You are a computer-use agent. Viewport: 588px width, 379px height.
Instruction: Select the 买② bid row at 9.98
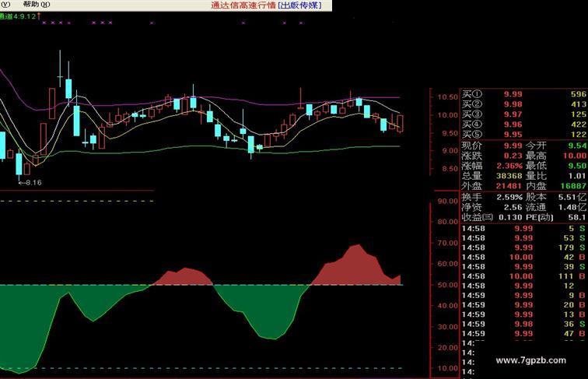click(x=512, y=104)
